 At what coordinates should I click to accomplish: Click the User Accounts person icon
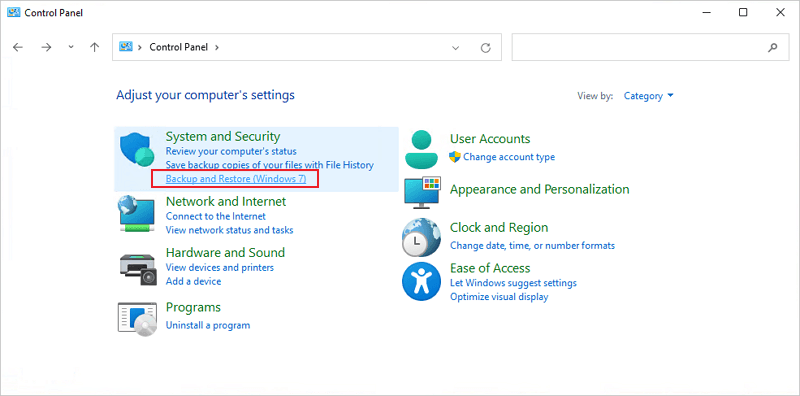(x=421, y=149)
